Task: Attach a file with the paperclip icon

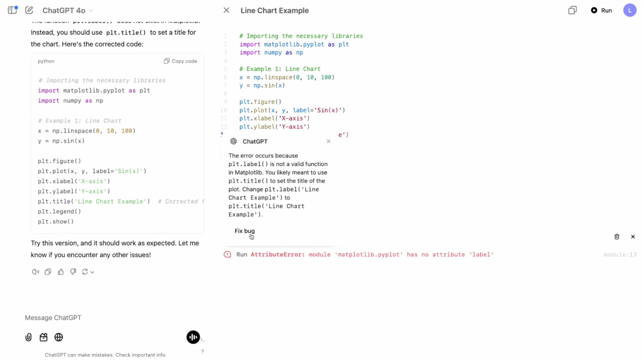Action: [x=28, y=337]
